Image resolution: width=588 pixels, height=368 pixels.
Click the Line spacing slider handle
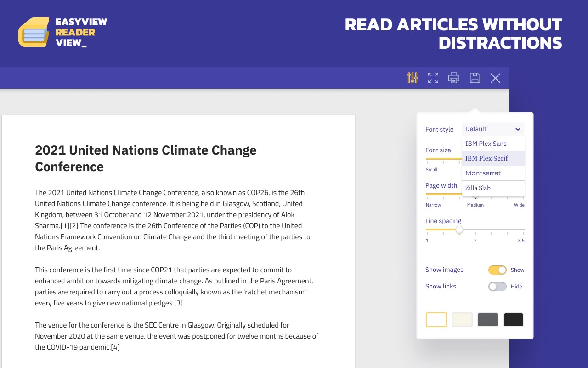coord(459,230)
